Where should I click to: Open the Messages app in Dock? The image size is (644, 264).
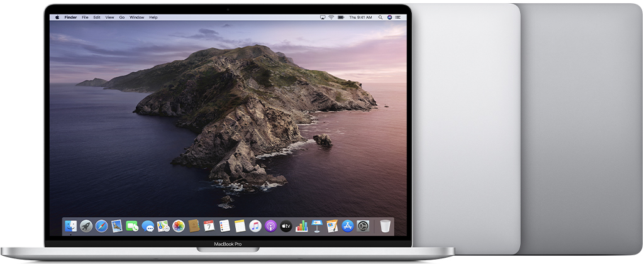(148, 226)
